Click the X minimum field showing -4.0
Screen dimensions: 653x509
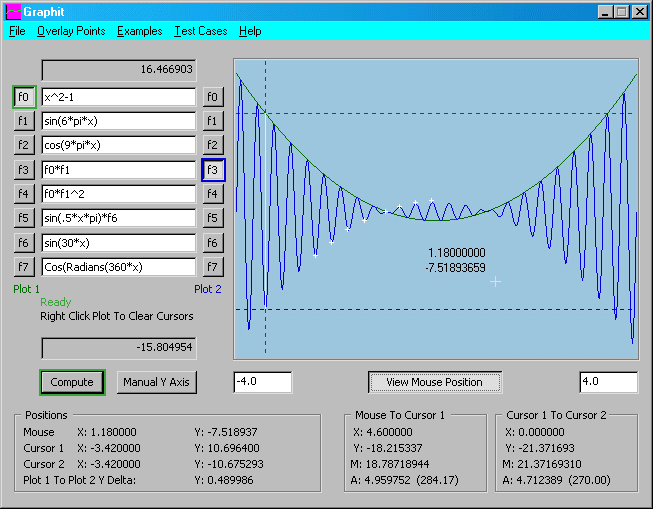[263, 382]
